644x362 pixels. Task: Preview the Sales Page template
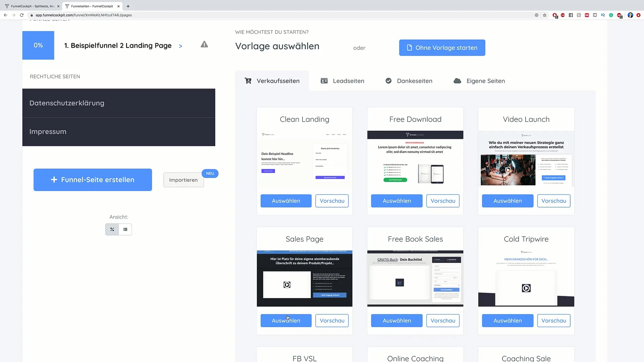[332, 320]
